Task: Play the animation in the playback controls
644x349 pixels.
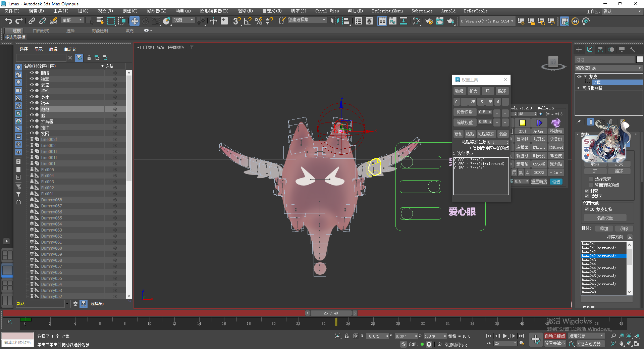Action: click(505, 336)
